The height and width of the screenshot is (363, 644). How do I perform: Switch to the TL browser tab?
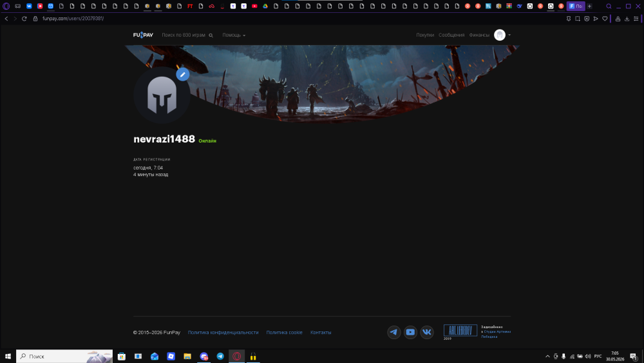click(x=488, y=6)
